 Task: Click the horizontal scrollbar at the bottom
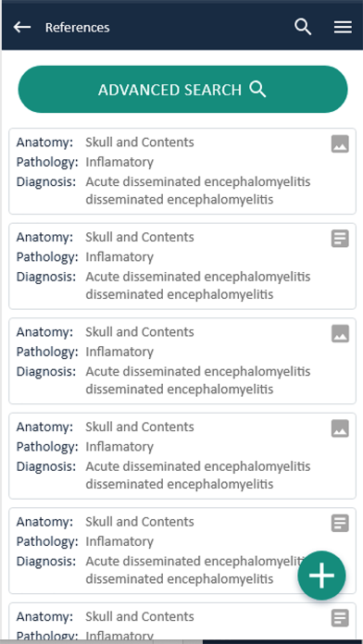[x=181, y=641]
